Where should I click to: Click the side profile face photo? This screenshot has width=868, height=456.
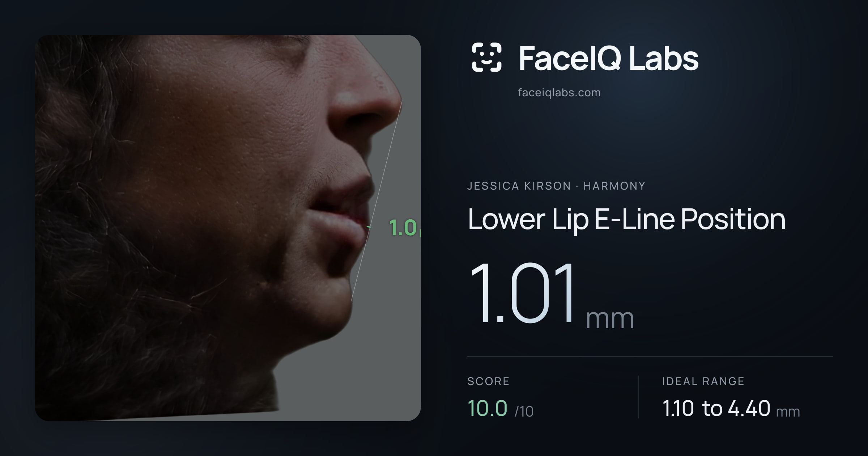(228, 228)
